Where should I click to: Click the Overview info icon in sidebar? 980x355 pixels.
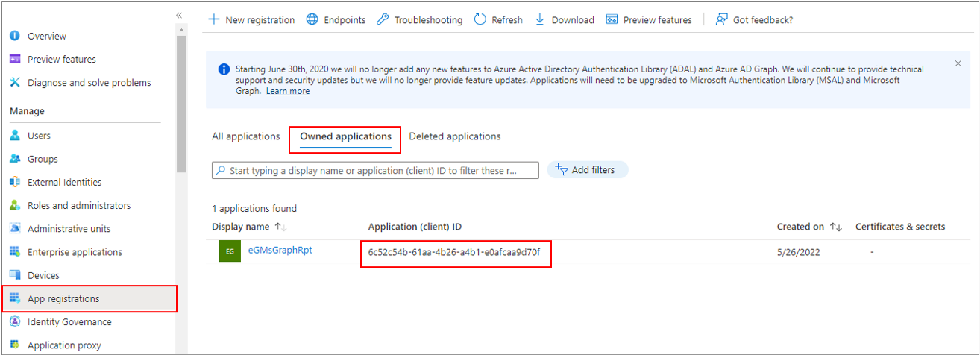(x=15, y=36)
